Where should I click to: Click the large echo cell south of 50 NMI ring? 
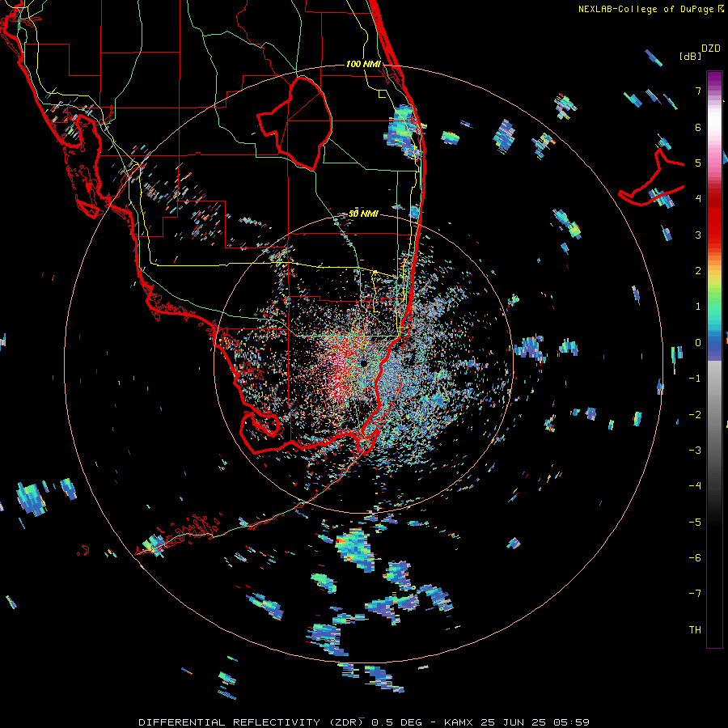pos(355,551)
